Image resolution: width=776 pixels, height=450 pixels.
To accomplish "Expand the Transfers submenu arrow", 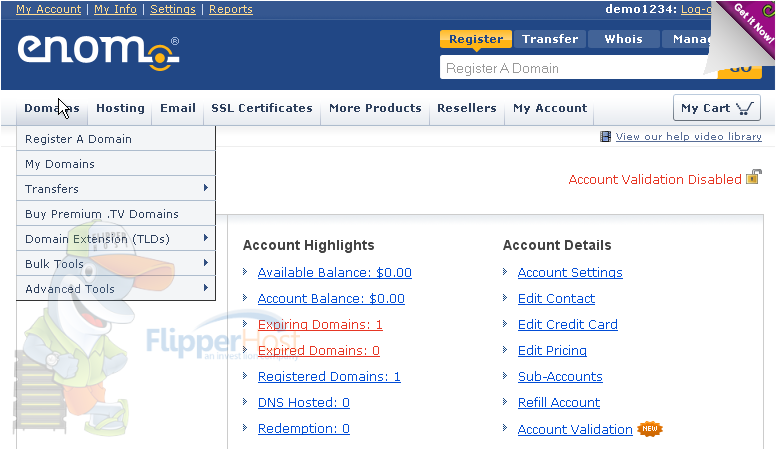I will tap(206, 188).
